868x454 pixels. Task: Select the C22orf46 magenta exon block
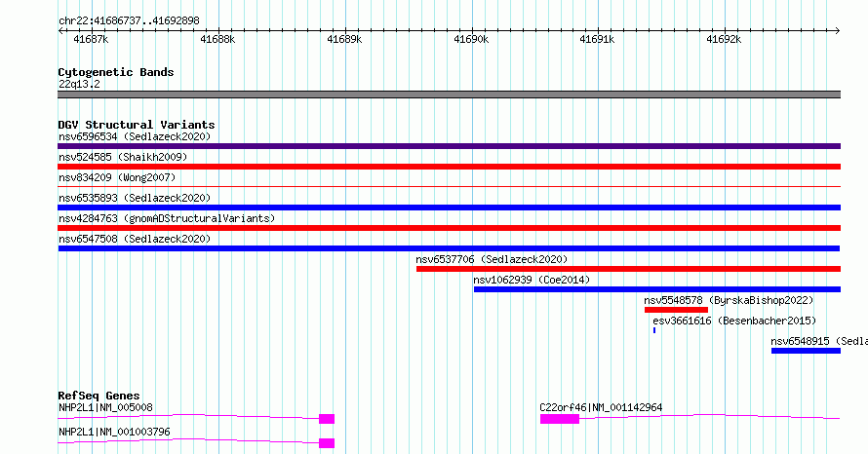(560, 419)
